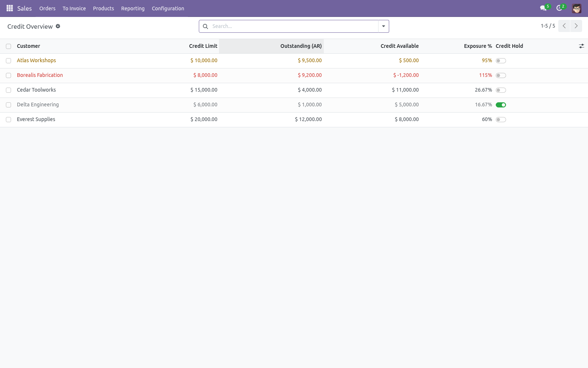Image resolution: width=588 pixels, height=368 pixels.
Task: Open the To Invoice menu
Action: point(74,8)
